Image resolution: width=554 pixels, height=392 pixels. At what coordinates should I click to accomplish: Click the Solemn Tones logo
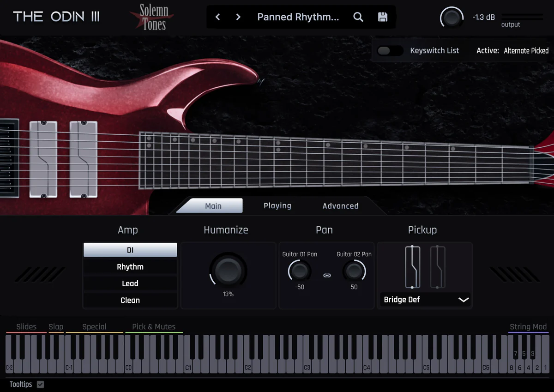[152, 17]
